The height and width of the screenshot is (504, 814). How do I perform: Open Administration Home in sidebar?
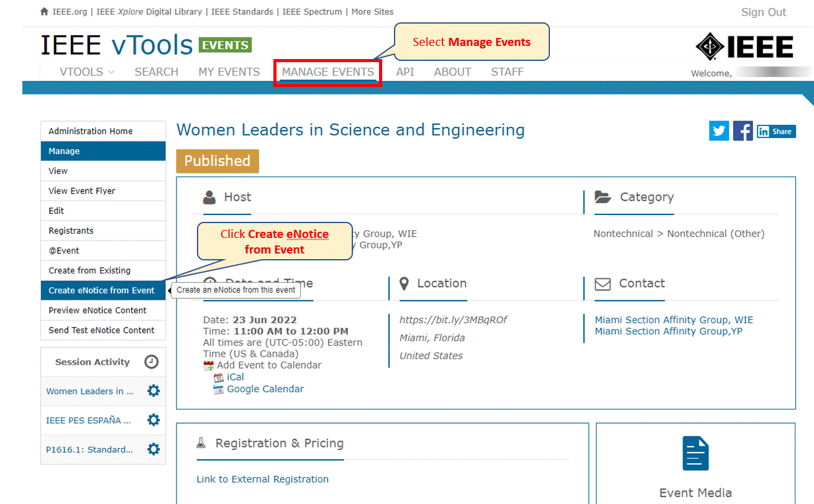point(103,131)
